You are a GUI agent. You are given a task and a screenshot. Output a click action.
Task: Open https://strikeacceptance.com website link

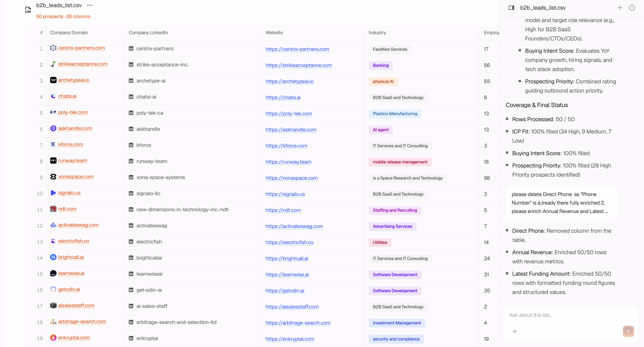pyautogui.click(x=299, y=65)
